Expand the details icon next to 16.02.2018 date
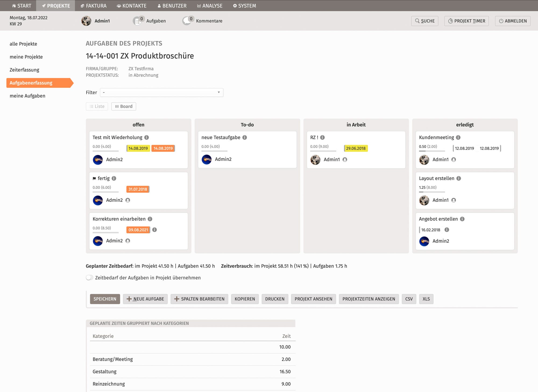This screenshot has height=392, width=538. (x=447, y=230)
